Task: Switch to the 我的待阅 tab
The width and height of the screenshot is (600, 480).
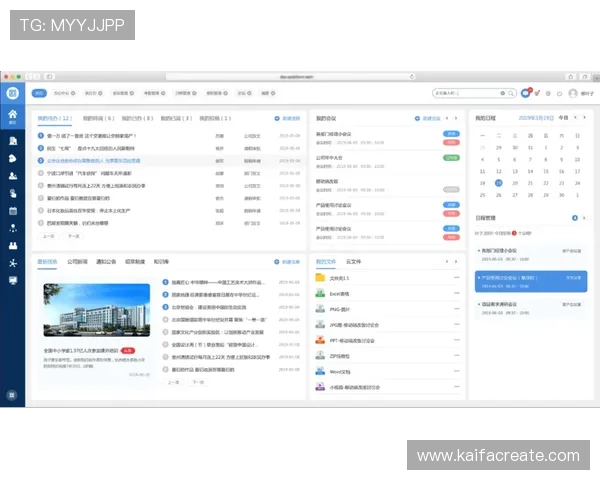Action: point(94,118)
